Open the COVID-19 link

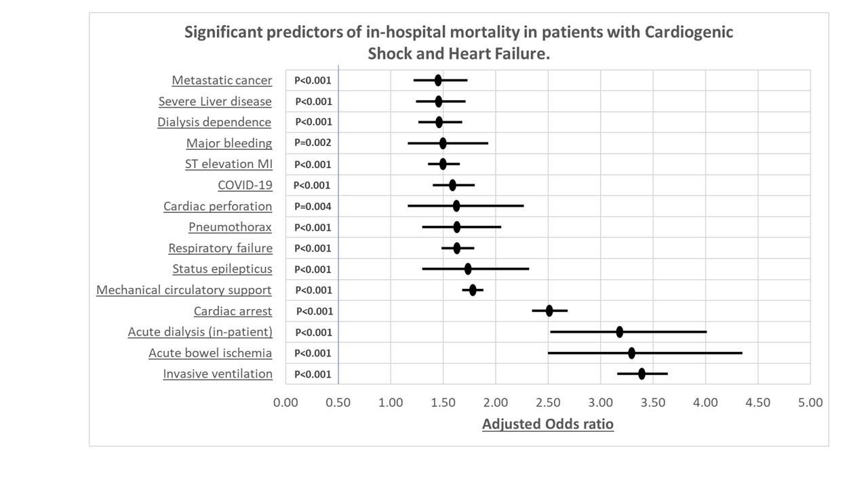245,186
